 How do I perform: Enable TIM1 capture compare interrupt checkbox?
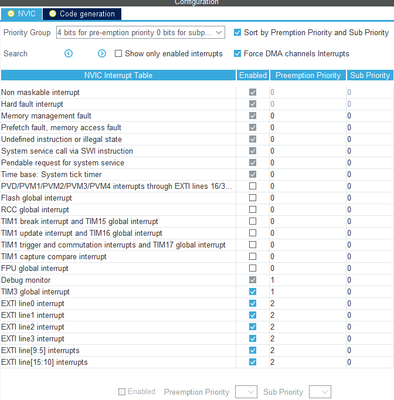pyautogui.click(x=253, y=256)
